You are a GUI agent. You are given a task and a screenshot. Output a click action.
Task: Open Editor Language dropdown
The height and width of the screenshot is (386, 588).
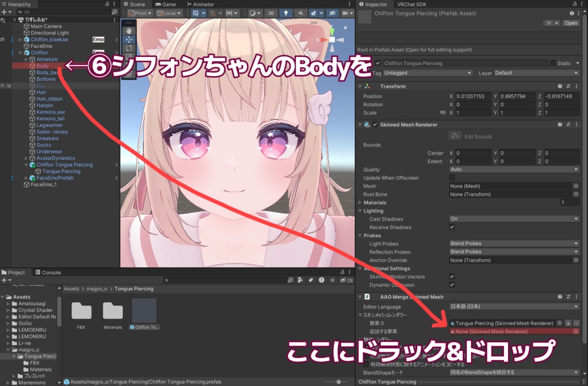[x=514, y=307]
